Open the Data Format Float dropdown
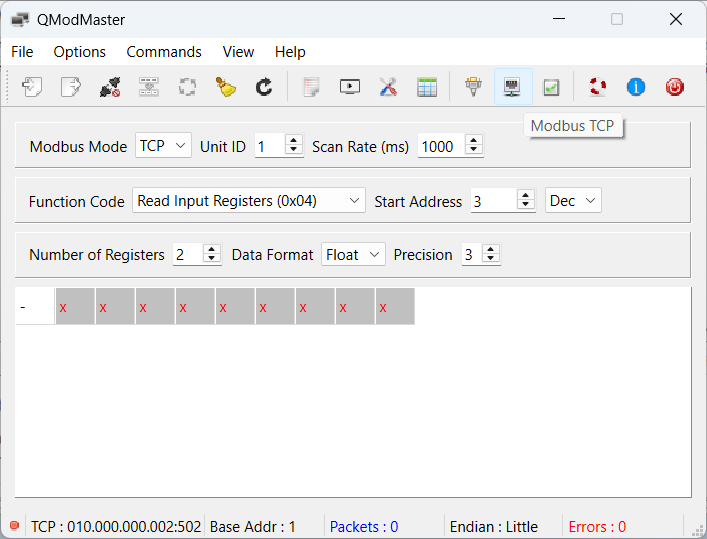Image resolution: width=707 pixels, height=539 pixels. click(x=353, y=254)
